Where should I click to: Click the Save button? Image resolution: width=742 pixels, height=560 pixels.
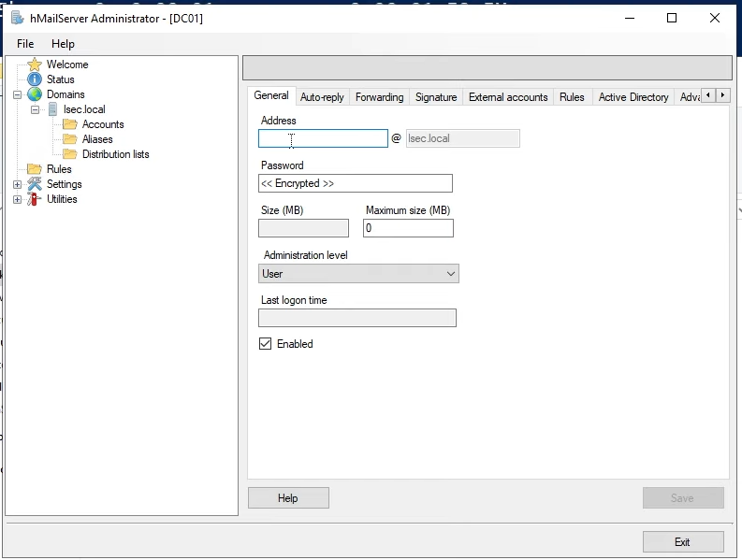(x=683, y=498)
